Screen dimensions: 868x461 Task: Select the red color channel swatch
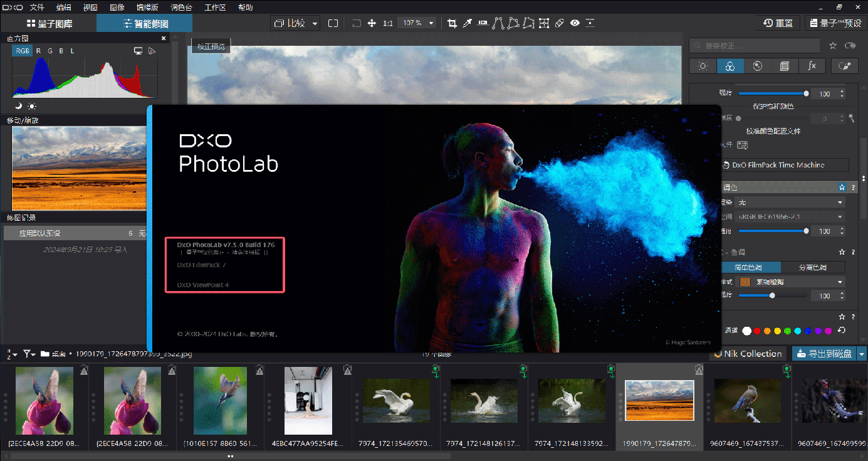(x=757, y=331)
